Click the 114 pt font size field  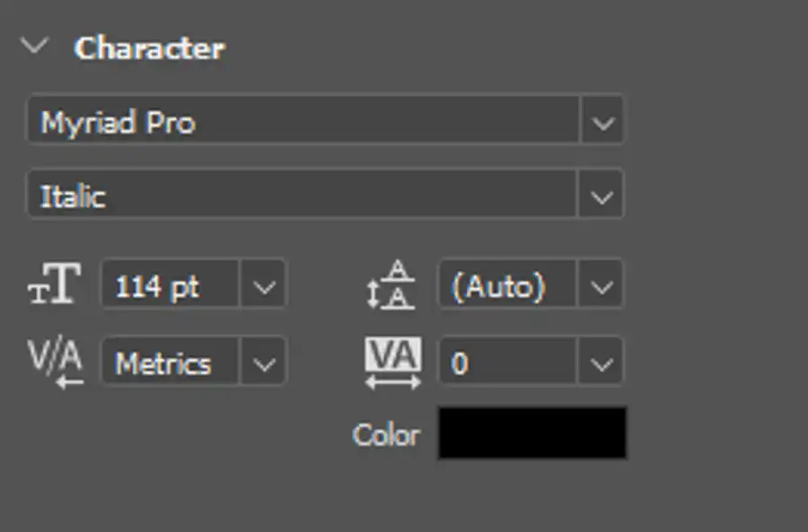[171, 283]
